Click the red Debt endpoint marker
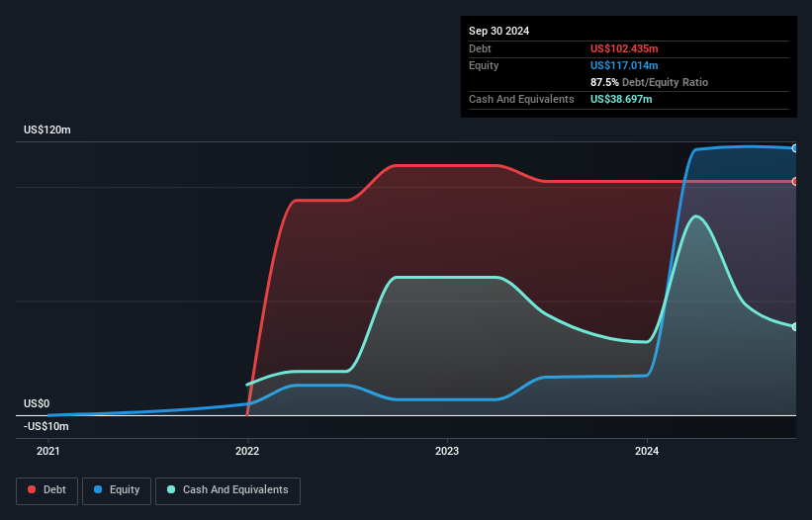The width and height of the screenshot is (812, 520). (x=795, y=182)
